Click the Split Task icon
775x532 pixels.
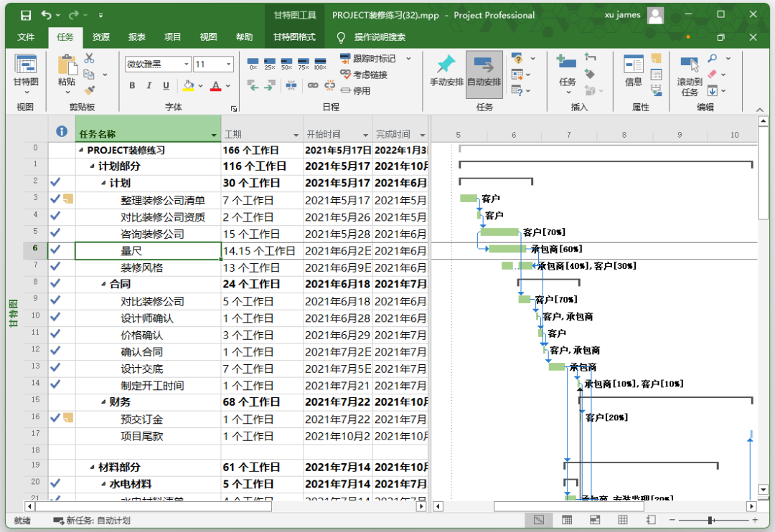click(x=291, y=86)
